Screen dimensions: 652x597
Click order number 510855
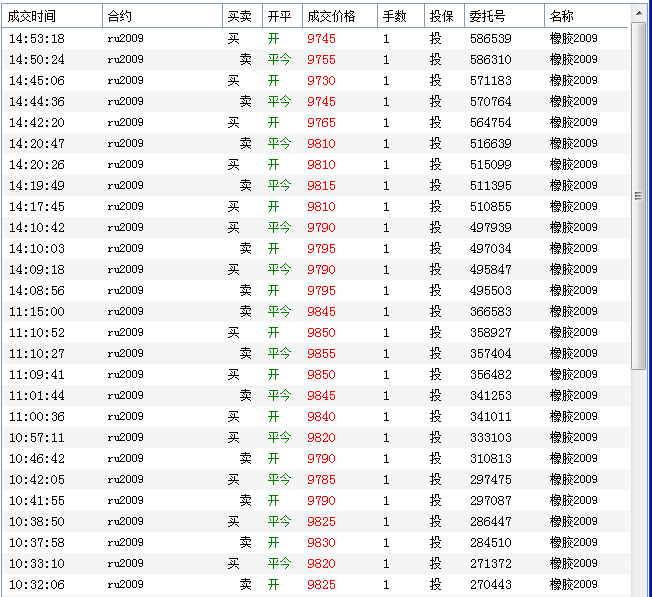pyautogui.click(x=491, y=207)
